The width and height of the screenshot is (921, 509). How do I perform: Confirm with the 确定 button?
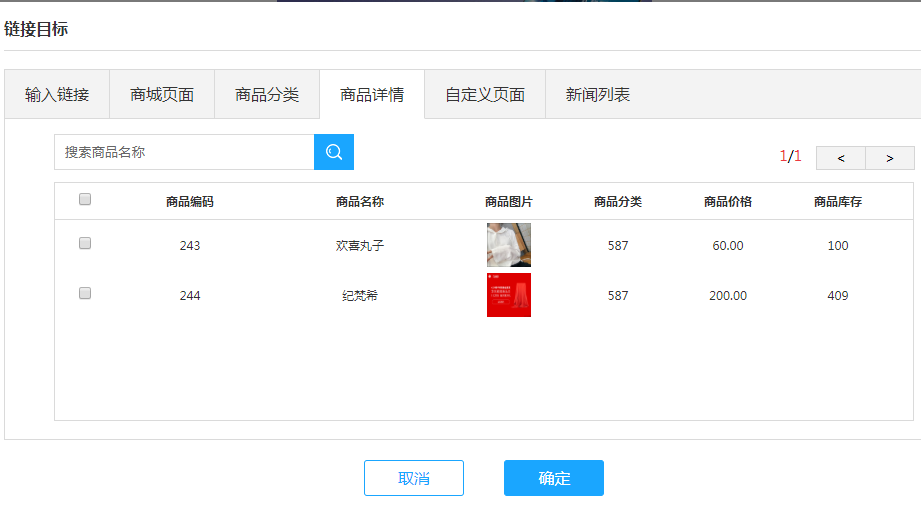click(554, 478)
